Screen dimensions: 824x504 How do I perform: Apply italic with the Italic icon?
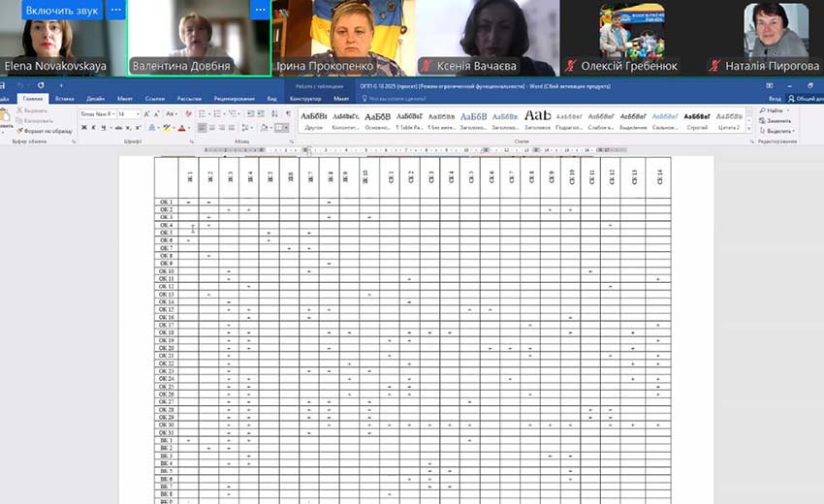[92, 128]
